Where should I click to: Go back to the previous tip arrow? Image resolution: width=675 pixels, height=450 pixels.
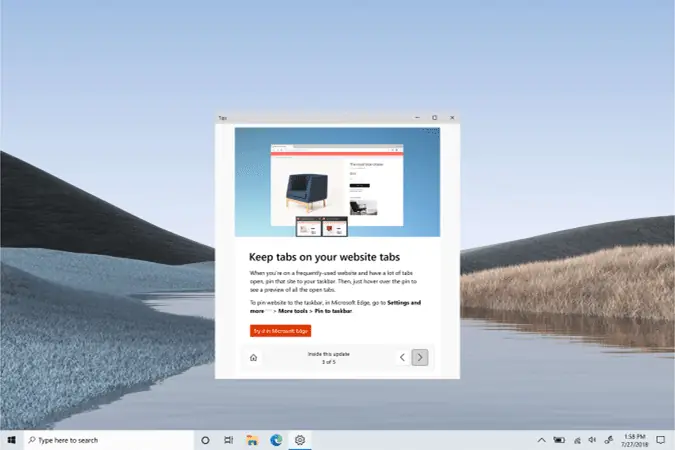click(x=402, y=357)
